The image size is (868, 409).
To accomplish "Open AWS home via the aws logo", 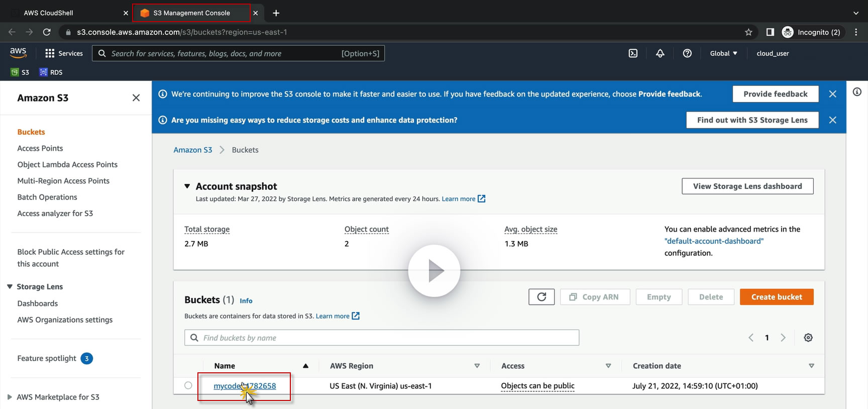I will (x=18, y=53).
